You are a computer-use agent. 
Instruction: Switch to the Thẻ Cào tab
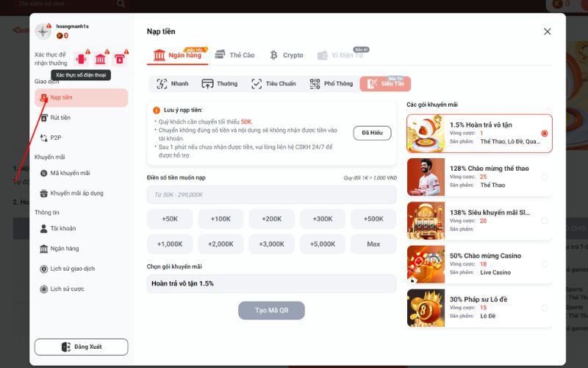point(234,55)
